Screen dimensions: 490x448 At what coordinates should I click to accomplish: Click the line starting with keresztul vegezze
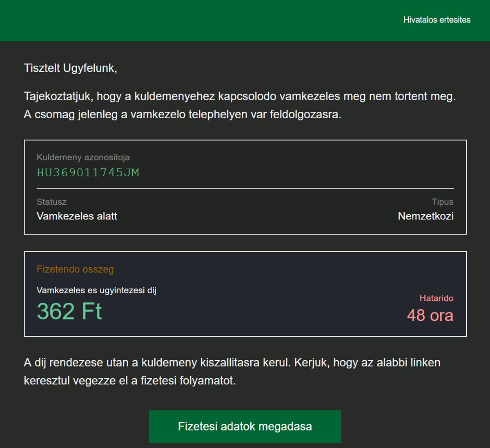(x=130, y=381)
